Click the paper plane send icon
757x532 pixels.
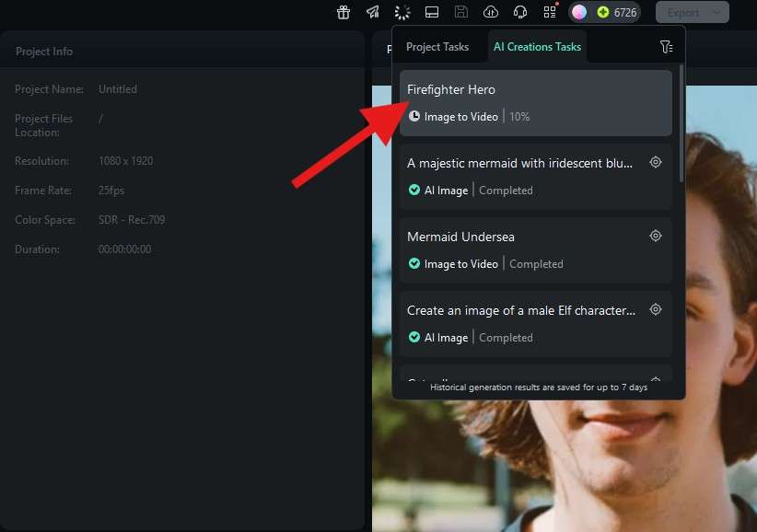pyautogui.click(x=373, y=12)
